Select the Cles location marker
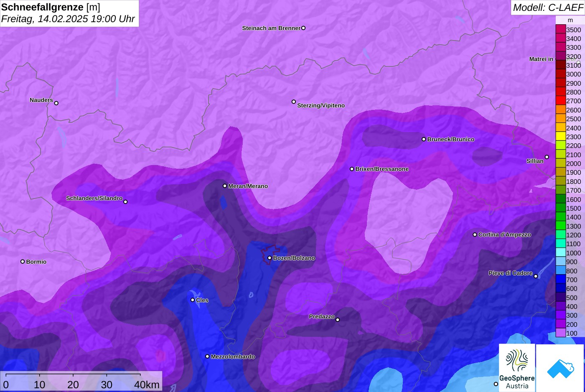 193,300
